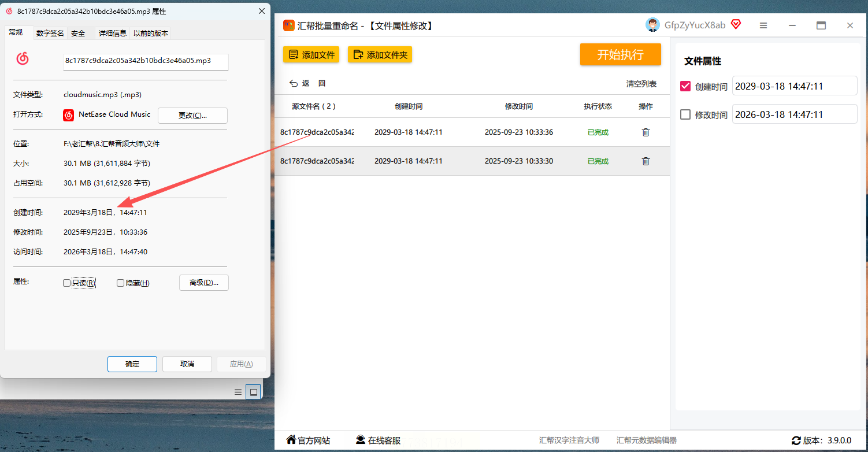The height and width of the screenshot is (452, 868).
Task: Delete the row modified at 10:33:36
Action: pyautogui.click(x=646, y=132)
